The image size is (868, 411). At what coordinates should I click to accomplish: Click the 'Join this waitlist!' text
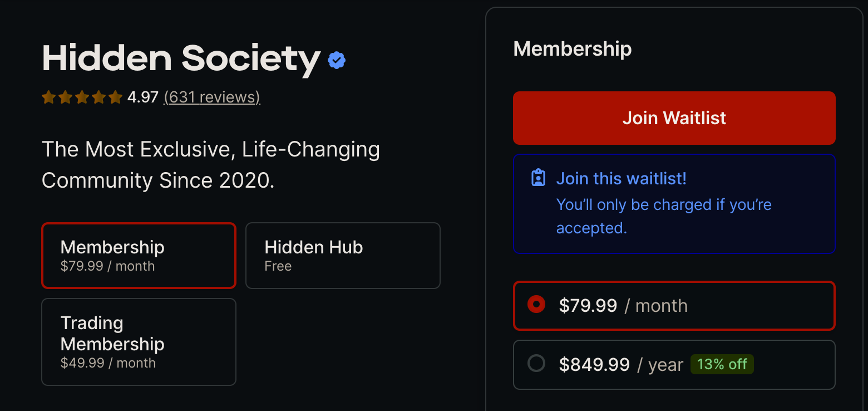click(622, 178)
